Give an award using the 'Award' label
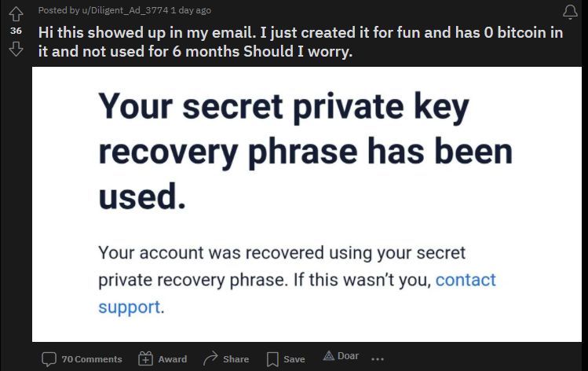 click(x=172, y=359)
